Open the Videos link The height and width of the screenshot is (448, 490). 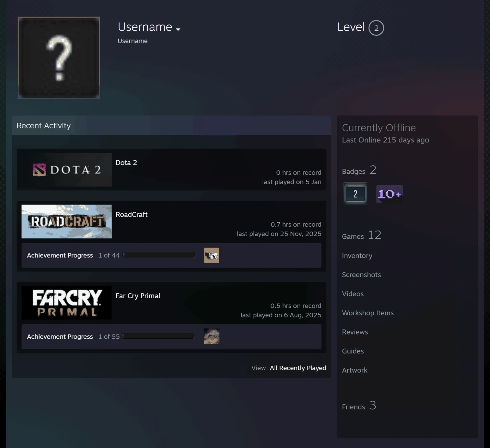[353, 294]
